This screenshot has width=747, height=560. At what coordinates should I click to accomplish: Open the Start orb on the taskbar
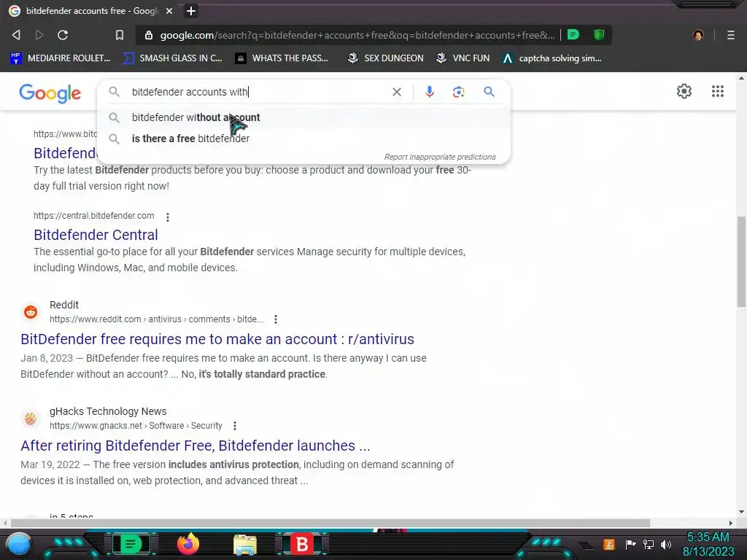point(19,544)
